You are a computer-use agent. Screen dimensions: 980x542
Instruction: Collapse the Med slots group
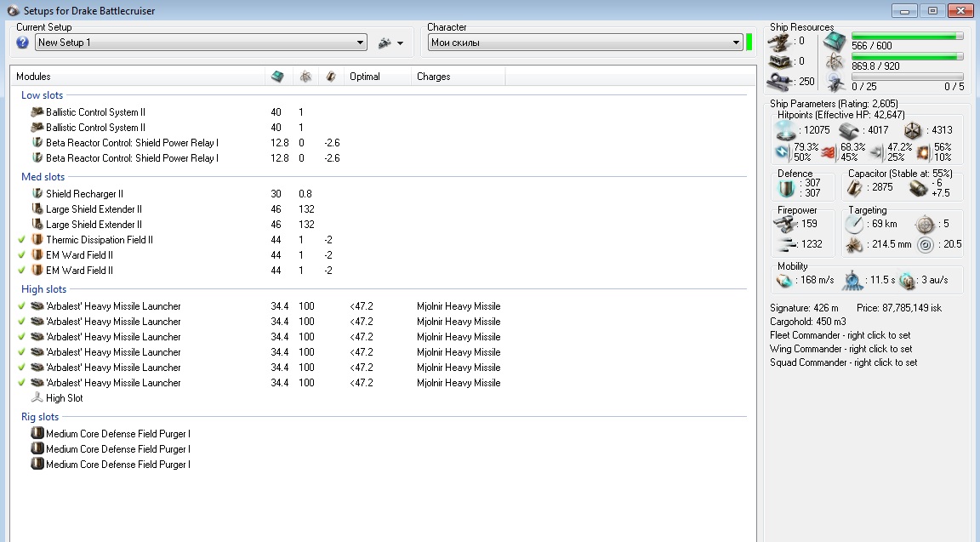pyautogui.click(x=43, y=177)
